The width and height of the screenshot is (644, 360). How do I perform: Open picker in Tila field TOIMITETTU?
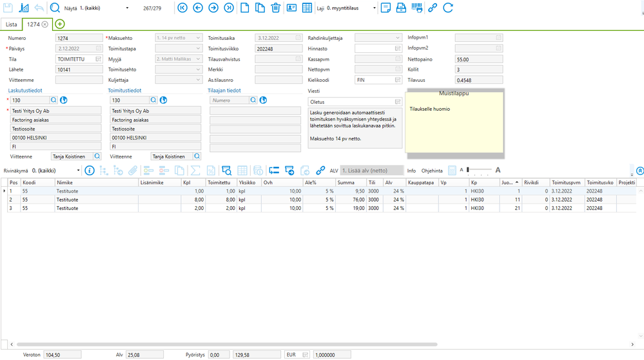[x=99, y=59]
